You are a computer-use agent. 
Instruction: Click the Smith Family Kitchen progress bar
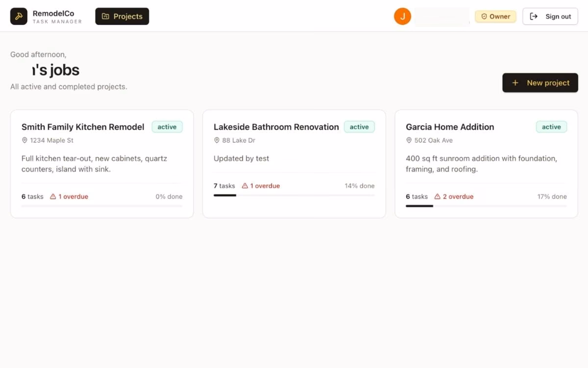click(102, 206)
